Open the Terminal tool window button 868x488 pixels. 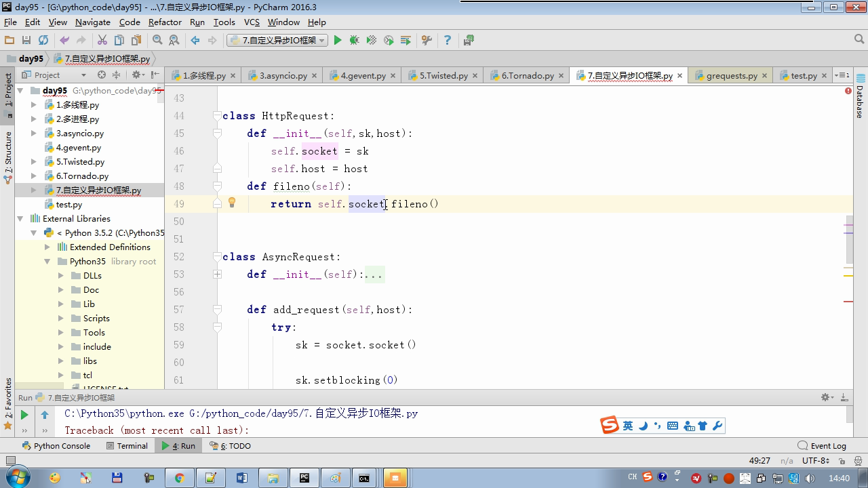coord(127,446)
